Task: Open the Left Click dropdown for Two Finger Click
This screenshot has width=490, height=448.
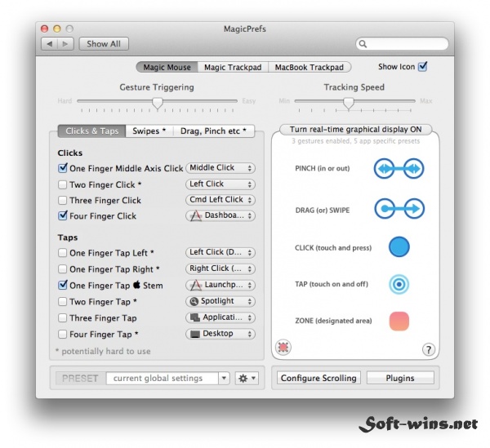Action: pyautogui.click(x=220, y=184)
